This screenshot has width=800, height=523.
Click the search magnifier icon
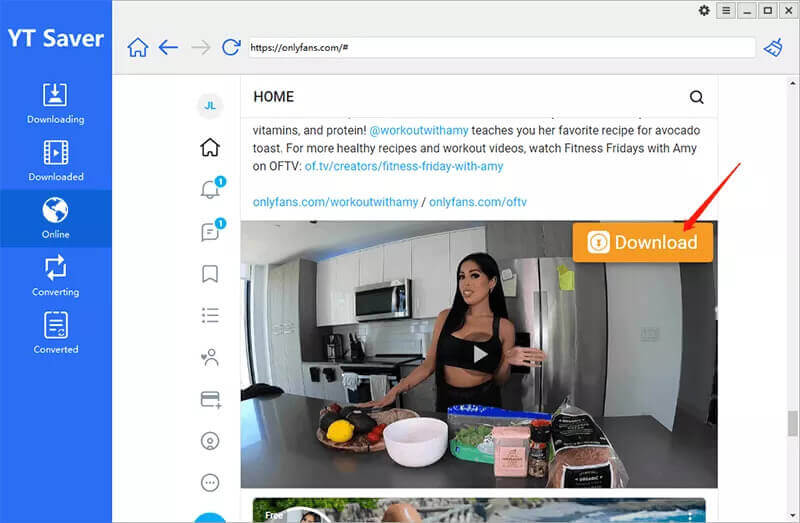697,97
